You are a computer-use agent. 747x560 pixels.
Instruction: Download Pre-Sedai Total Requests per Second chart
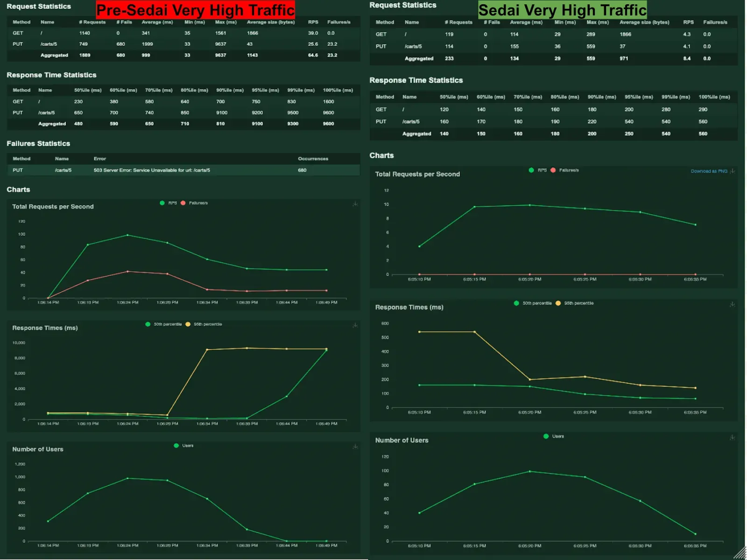click(x=355, y=203)
